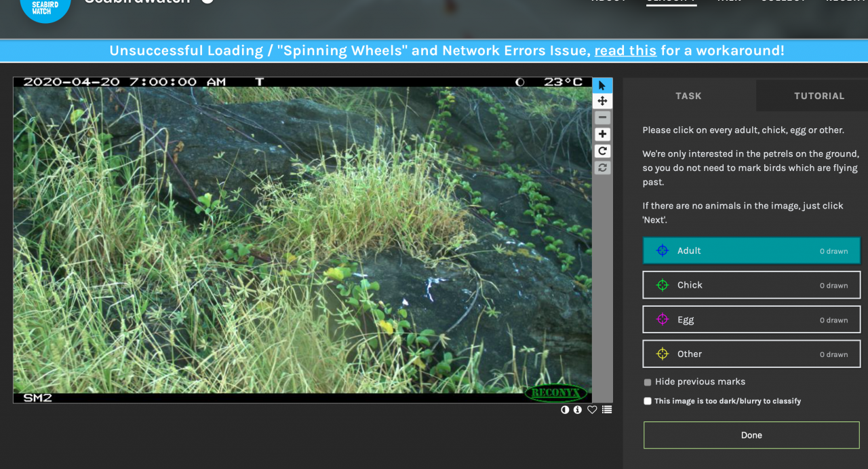Select the pointer annotate tool
The image size is (868, 469).
(602, 85)
